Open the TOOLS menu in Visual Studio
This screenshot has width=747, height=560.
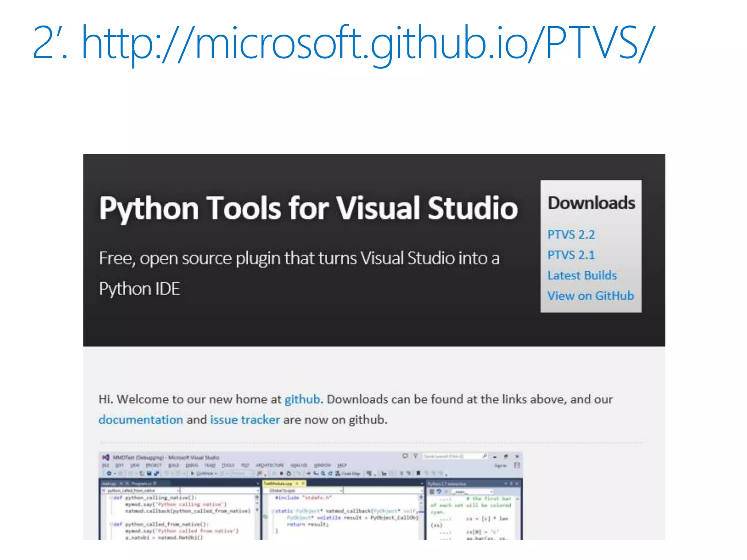tap(228, 465)
